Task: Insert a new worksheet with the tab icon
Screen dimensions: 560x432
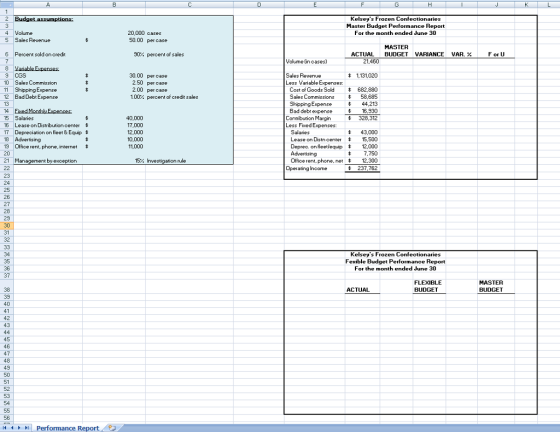Action: pyautogui.click(x=112, y=427)
